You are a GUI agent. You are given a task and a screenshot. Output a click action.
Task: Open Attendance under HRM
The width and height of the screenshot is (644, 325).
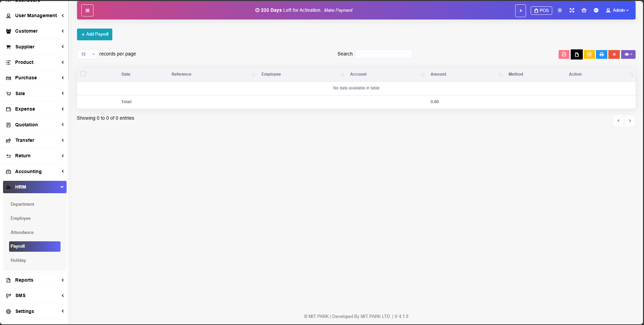pyautogui.click(x=22, y=232)
